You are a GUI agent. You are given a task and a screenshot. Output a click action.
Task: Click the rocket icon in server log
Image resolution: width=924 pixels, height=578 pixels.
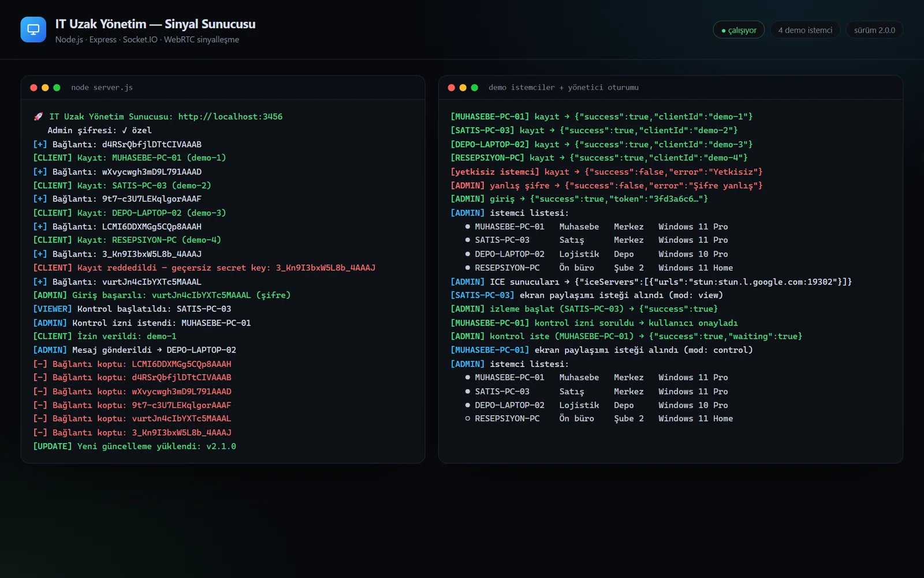pos(38,117)
